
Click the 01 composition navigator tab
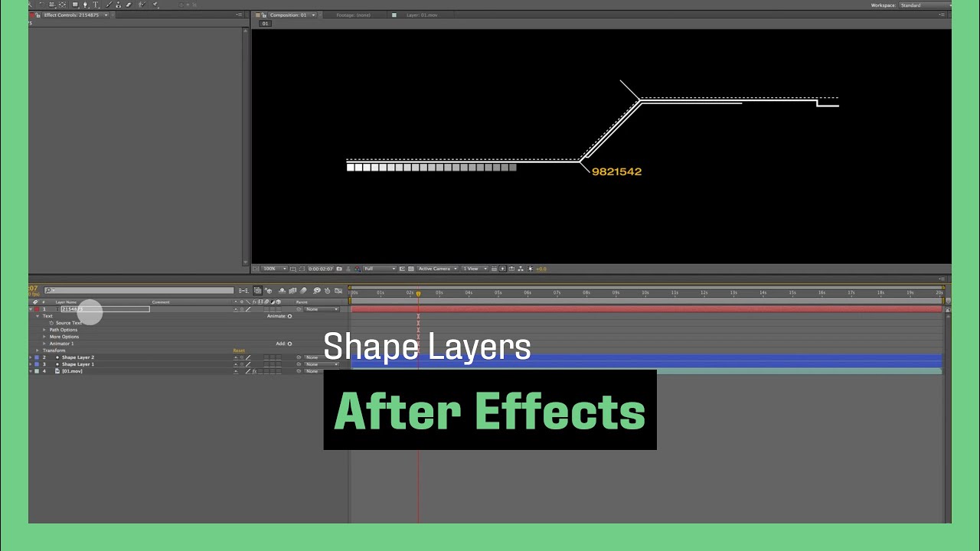coord(265,24)
